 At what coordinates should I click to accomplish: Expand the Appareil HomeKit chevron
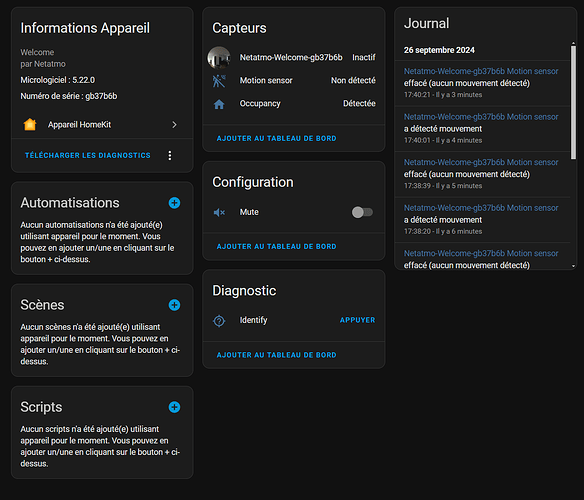click(x=174, y=125)
